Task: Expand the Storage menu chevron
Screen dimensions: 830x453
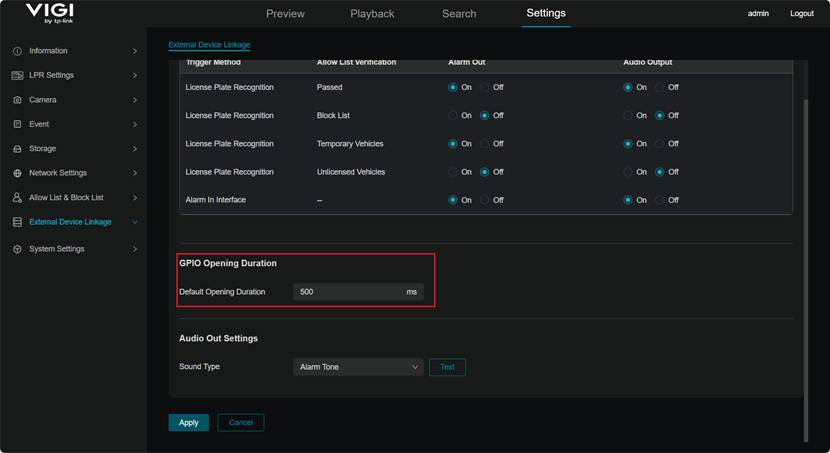Action: click(135, 149)
